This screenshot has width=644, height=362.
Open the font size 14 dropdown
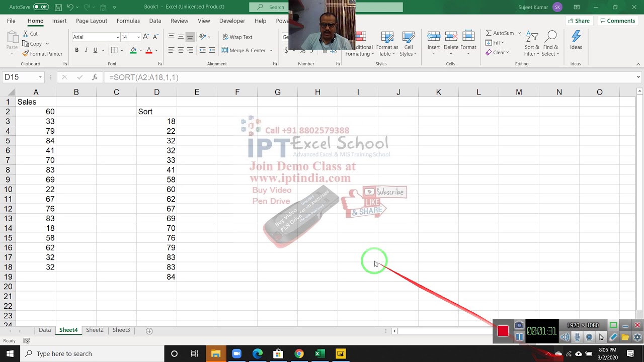tap(138, 37)
